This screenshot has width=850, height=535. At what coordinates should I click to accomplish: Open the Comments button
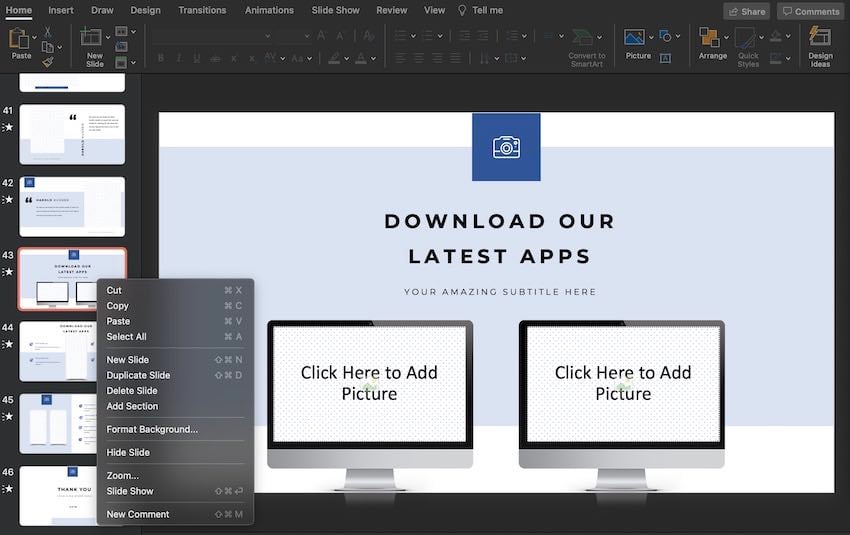(x=810, y=11)
